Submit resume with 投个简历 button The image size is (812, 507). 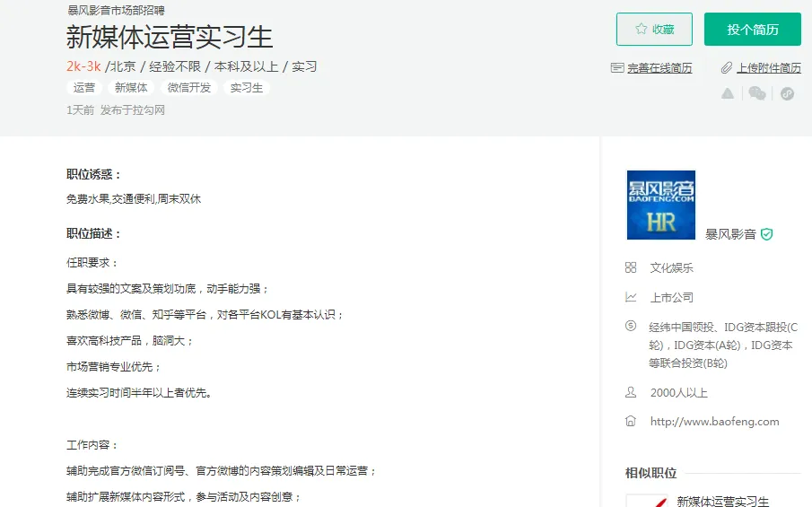click(x=752, y=30)
